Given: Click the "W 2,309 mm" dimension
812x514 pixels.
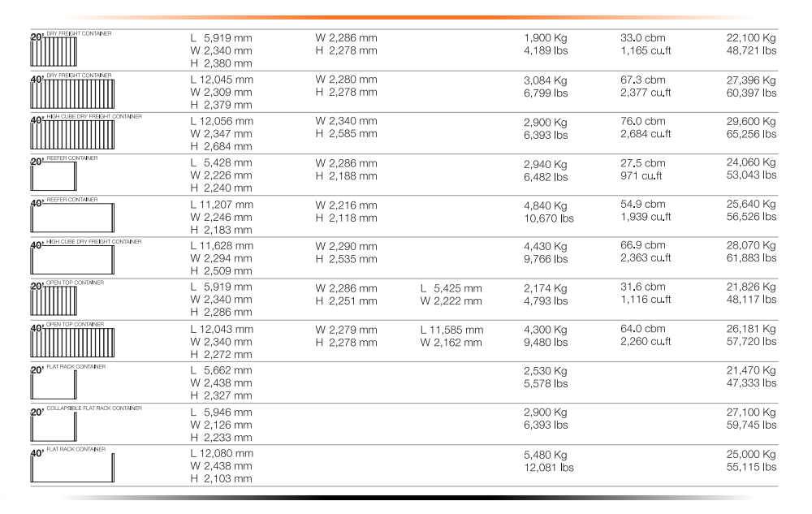Looking at the screenshot, I should (x=221, y=92).
